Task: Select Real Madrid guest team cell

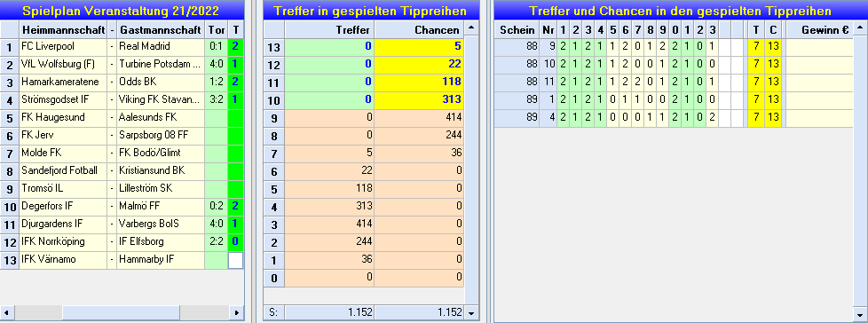Action: (x=161, y=47)
